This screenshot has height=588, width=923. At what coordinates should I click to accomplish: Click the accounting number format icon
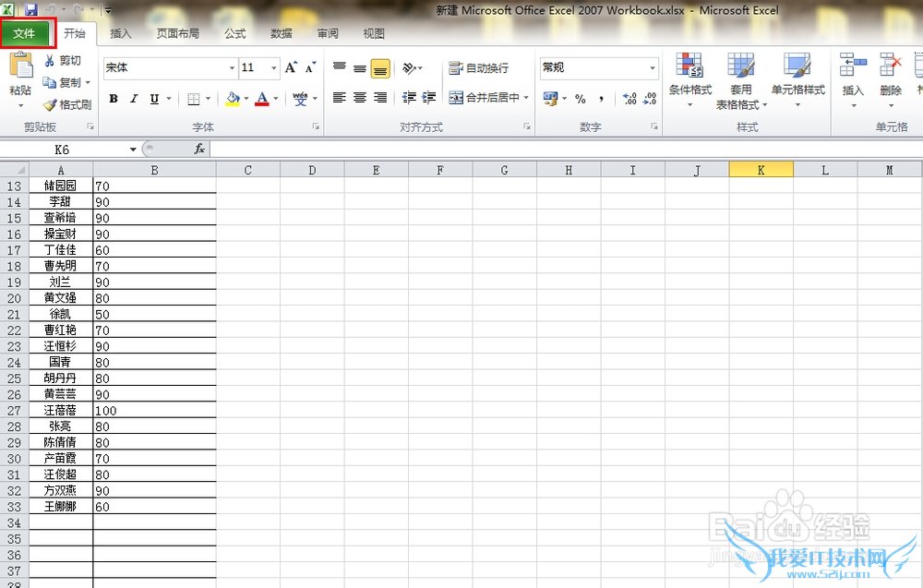(550, 98)
